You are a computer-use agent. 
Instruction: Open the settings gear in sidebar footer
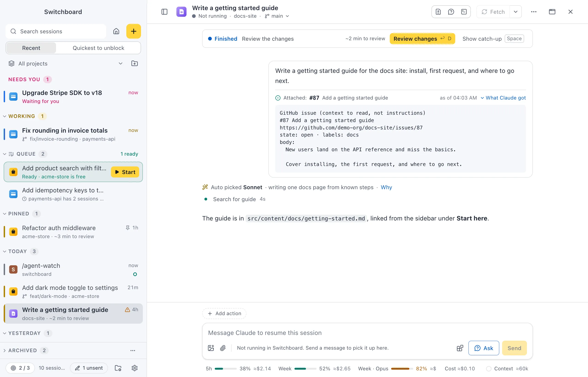tap(135, 368)
